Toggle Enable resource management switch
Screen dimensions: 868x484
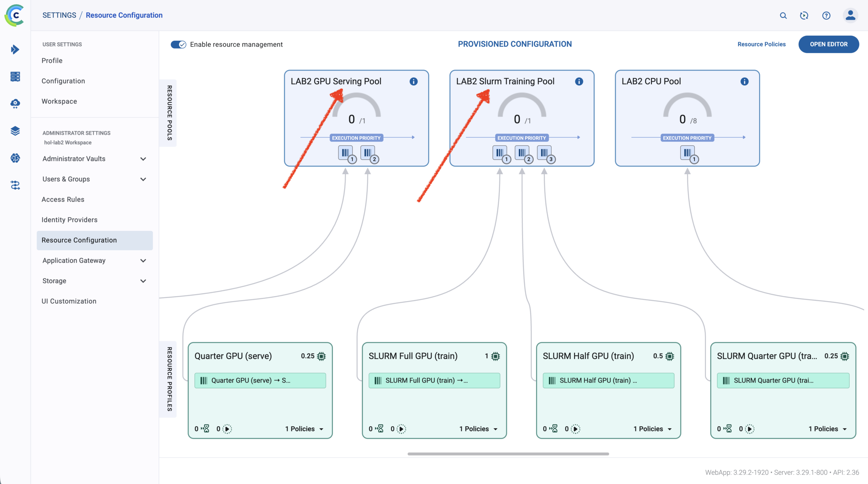pyautogui.click(x=178, y=44)
